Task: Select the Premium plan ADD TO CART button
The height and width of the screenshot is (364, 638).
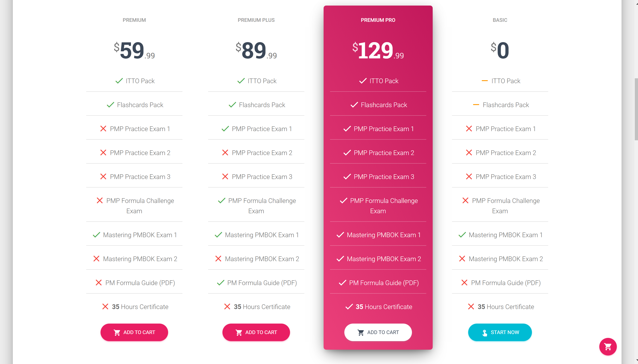Action: [x=134, y=332]
